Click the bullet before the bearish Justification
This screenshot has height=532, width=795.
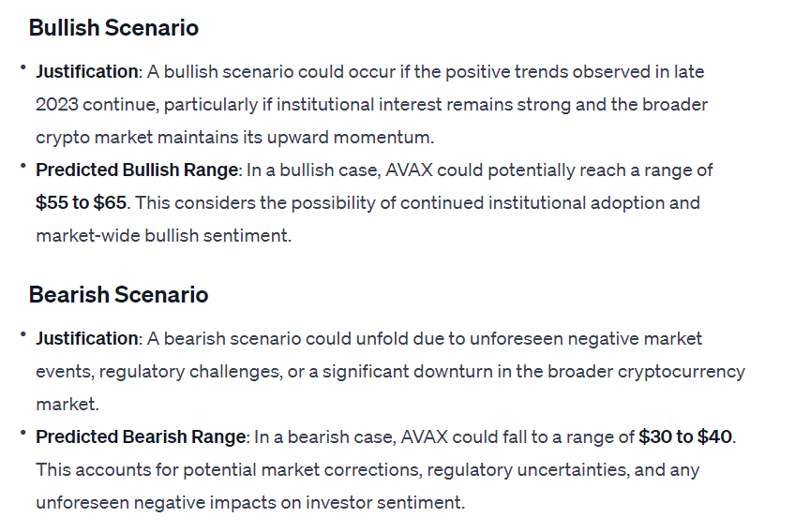click(x=22, y=335)
